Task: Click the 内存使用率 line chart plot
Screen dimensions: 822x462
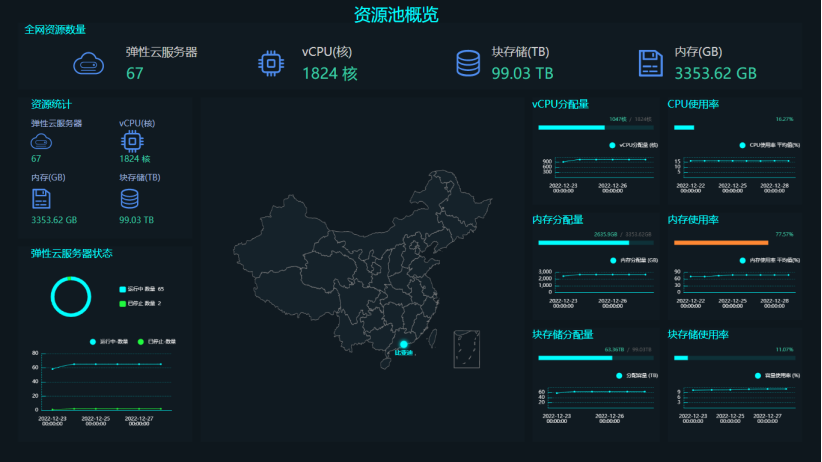Action: point(739,282)
